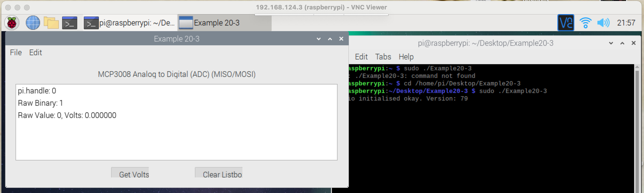
Task: Select the 'pi.handle: 0' list row
Action: 176,91
